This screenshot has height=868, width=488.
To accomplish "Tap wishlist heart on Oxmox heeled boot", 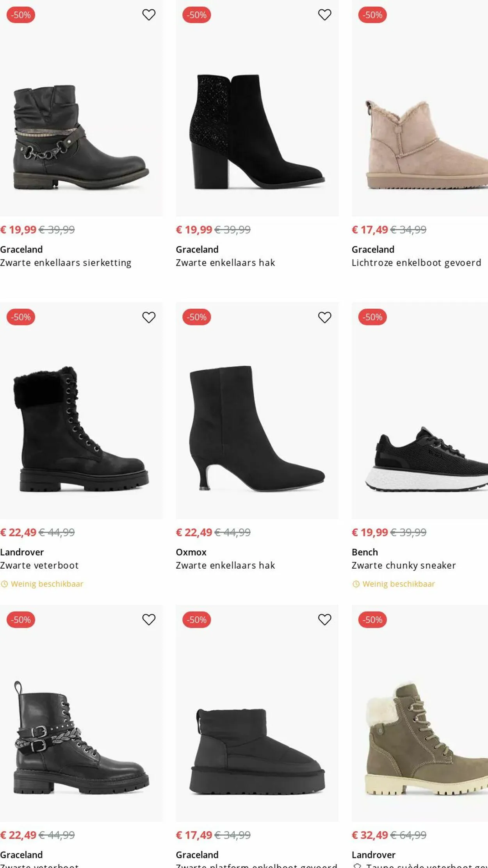I will point(324,317).
